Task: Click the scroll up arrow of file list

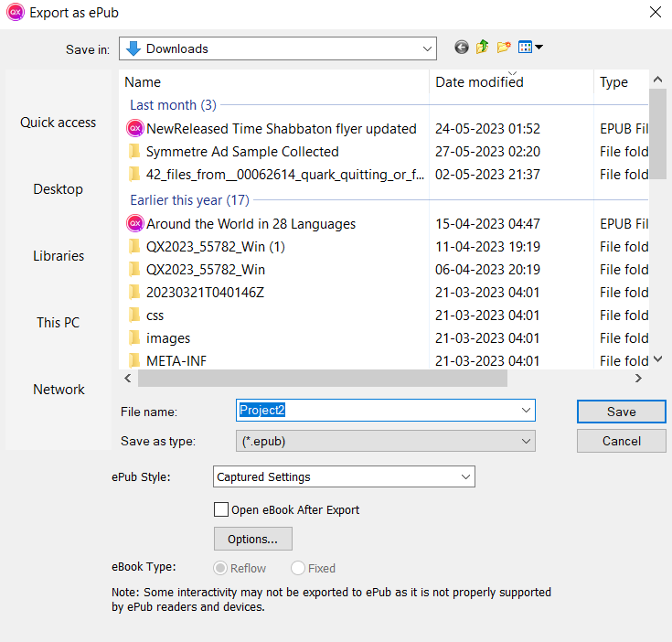Action: pyautogui.click(x=657, y=80)
